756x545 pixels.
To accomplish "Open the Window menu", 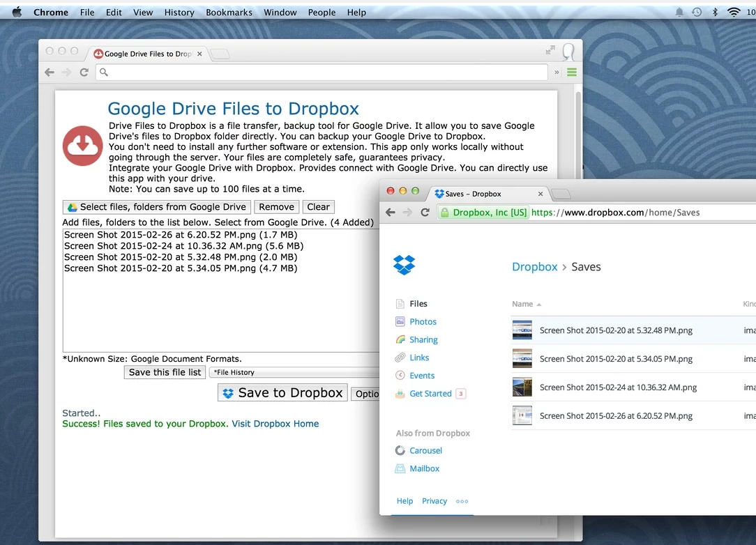I will pos(280,12).
